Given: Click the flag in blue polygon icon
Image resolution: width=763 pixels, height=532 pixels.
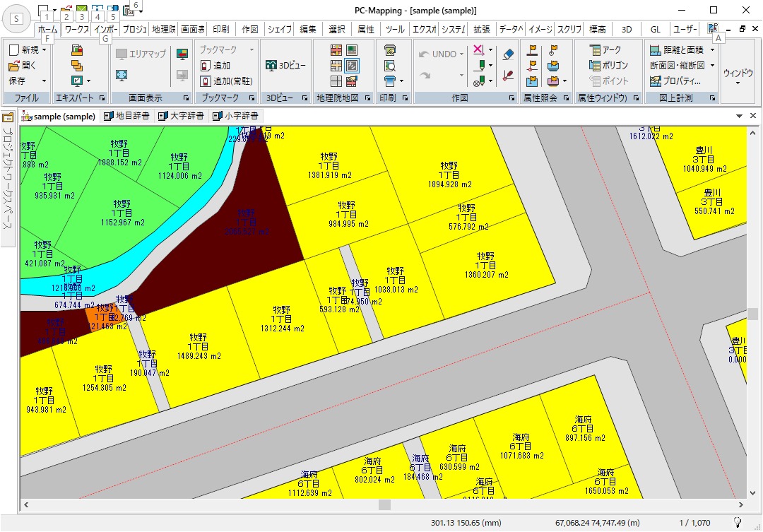Looking at the screenshot, I should [x=533, y=81].
